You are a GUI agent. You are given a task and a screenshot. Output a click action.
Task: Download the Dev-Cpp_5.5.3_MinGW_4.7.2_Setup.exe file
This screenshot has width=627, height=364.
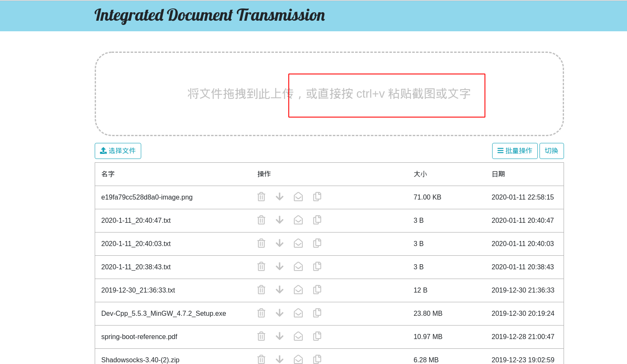click(279, 313)
